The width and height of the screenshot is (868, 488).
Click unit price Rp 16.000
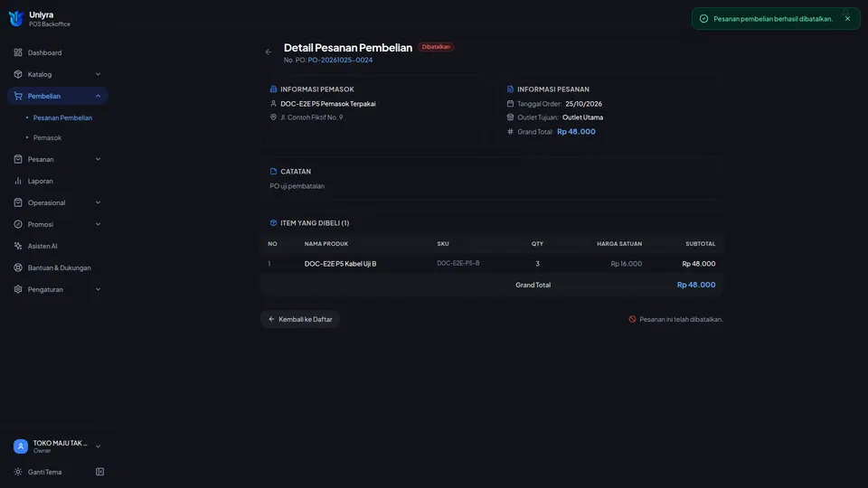[626, 264]
